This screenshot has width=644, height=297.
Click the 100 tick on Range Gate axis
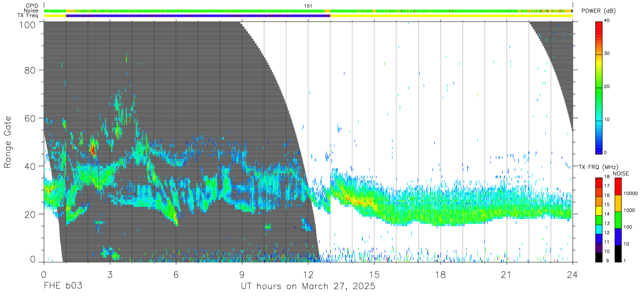pyautogui.click(x=29, y=24)
